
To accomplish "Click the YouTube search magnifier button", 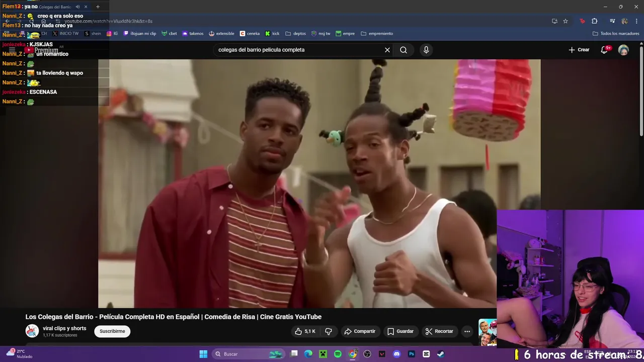I will pos(404,50).
